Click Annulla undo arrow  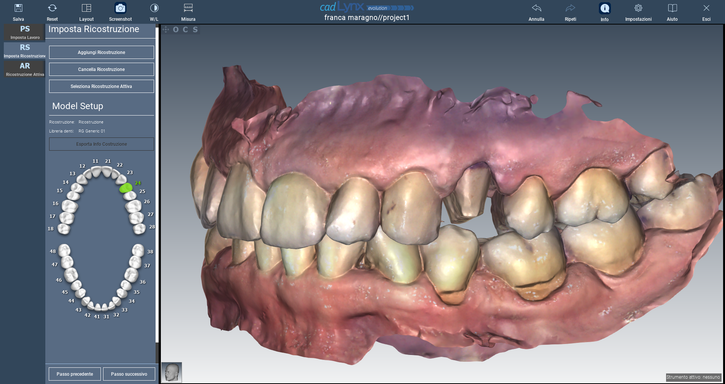pos(536,8)
